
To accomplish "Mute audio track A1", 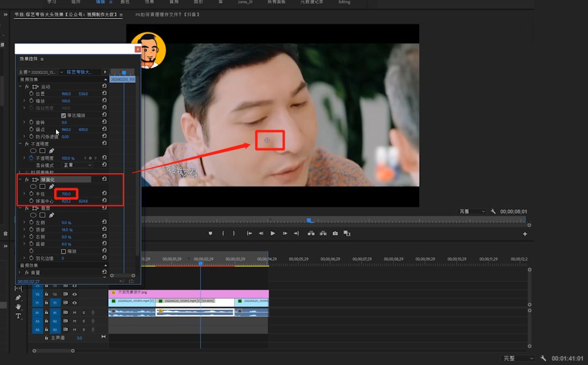I will click(75, 312).
